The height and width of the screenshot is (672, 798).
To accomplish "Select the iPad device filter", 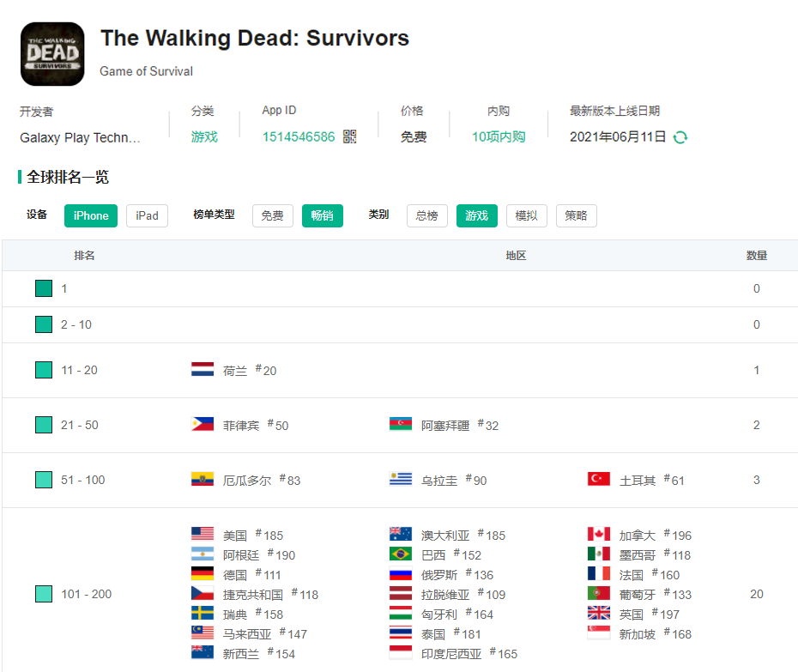I will (147, 216).
